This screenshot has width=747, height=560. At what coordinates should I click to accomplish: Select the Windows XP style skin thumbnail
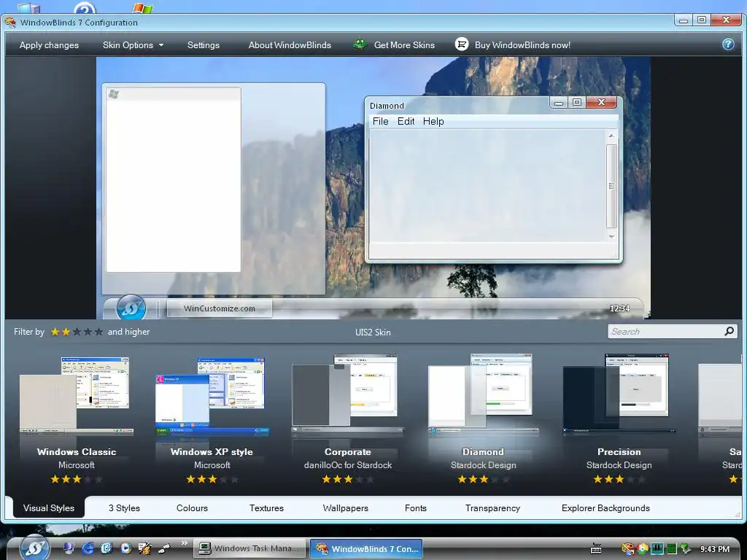pos(212,395)
